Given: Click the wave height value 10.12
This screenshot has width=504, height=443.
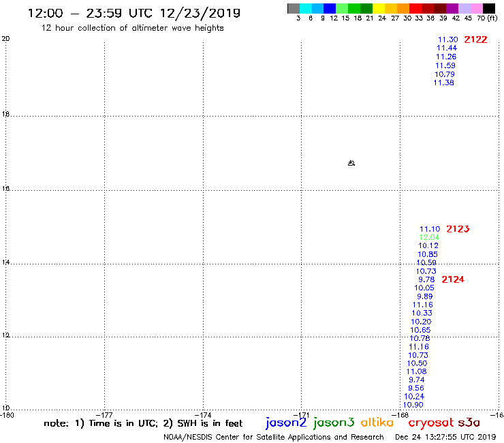Looking at the screenshot, I should pos(428,245).
